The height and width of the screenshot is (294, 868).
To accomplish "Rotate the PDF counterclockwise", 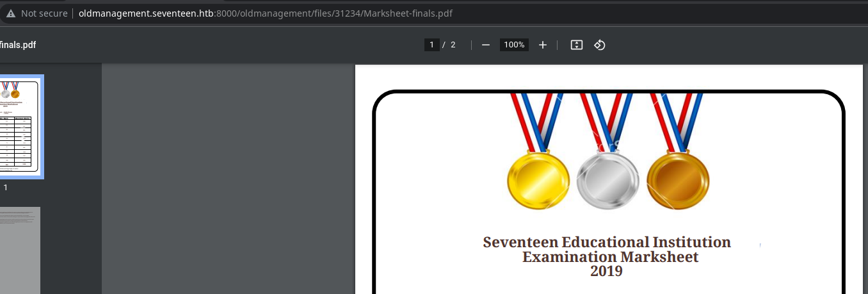I will [600, 45].
